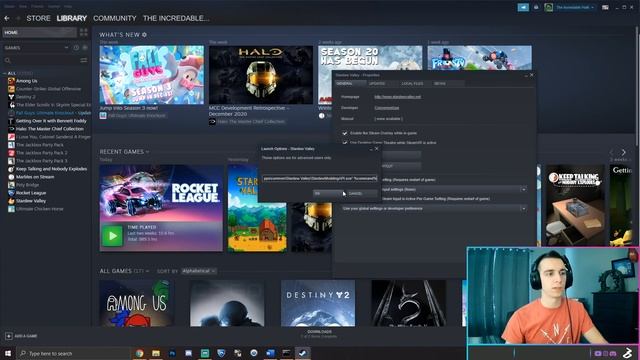
Task: Open the blue announcements icon
Action: (x=523, y=7)
